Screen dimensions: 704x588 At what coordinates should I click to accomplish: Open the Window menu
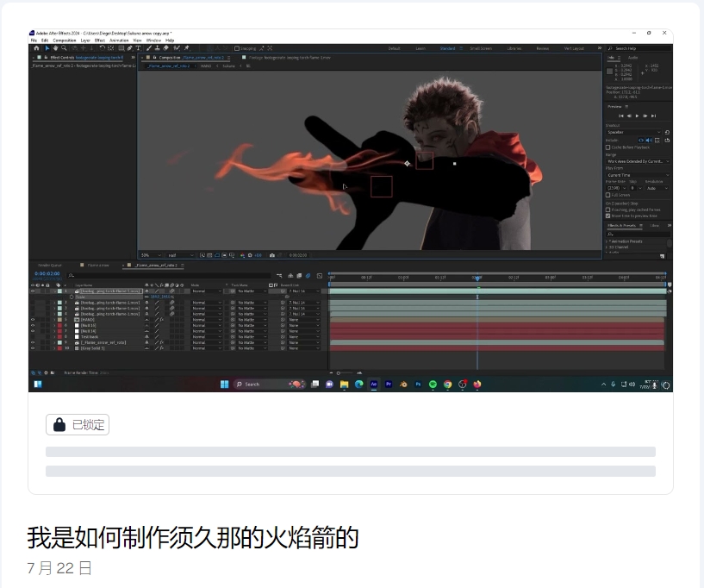(153, 41)
